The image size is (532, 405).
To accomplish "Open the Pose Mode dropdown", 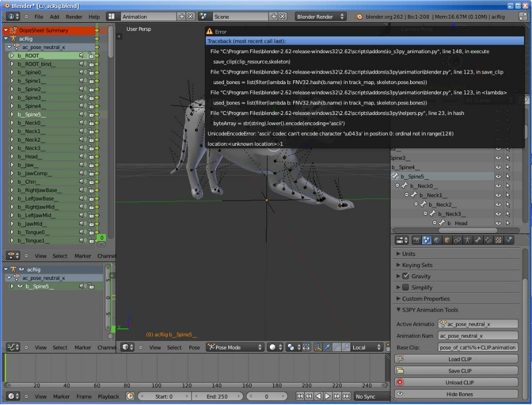I will point(235,348).
